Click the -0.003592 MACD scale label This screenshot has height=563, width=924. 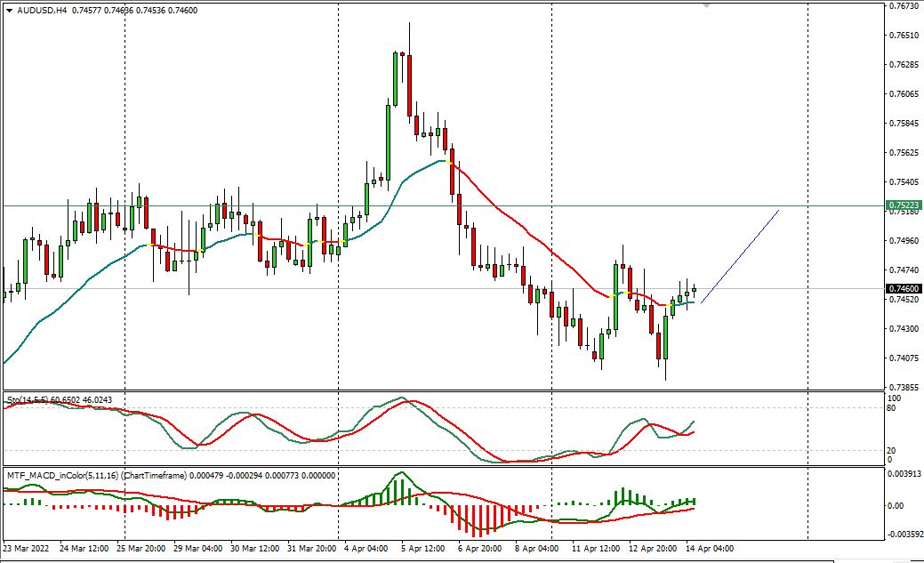pyautogui.click(x=904, y=535)
